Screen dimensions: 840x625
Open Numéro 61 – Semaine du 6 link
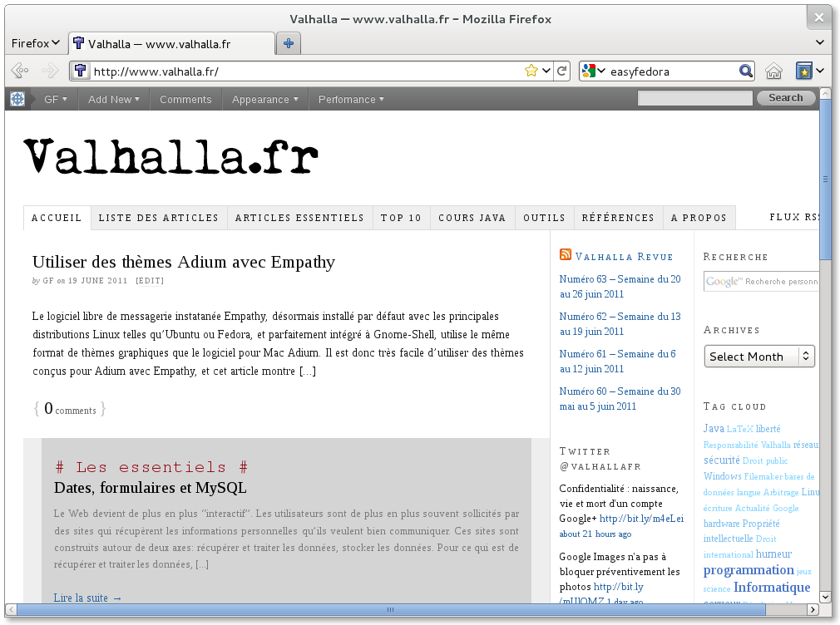(618, 362)
